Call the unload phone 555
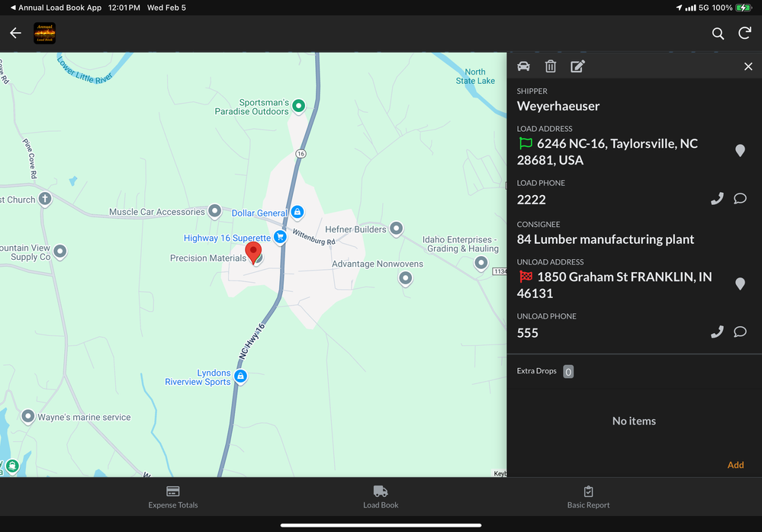Viewport: 762px width, 532px height. [717, 332]
